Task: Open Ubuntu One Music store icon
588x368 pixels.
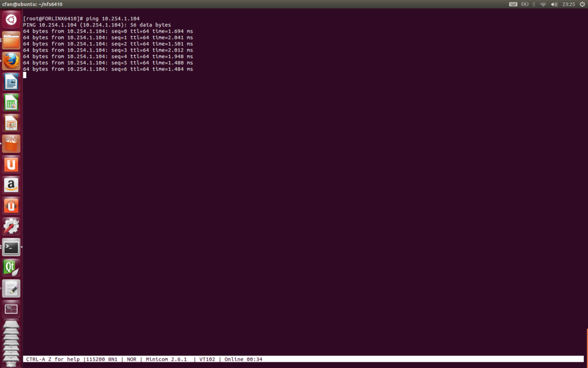Action: (11, 205)
